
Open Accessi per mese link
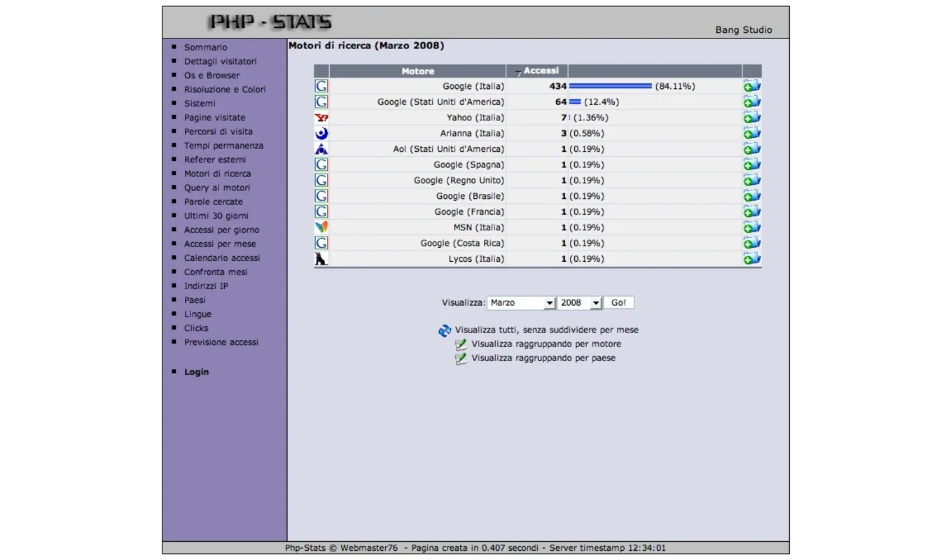220,244
